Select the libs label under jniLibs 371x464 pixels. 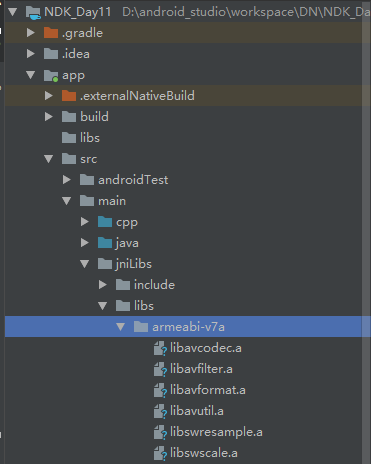144,306
